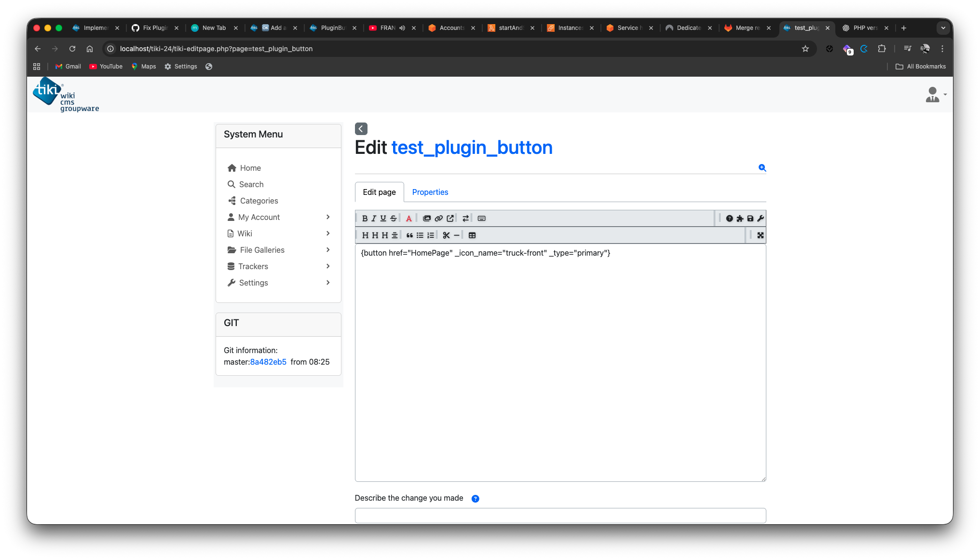Insert a page break with the scissors icon

[446, 235]
